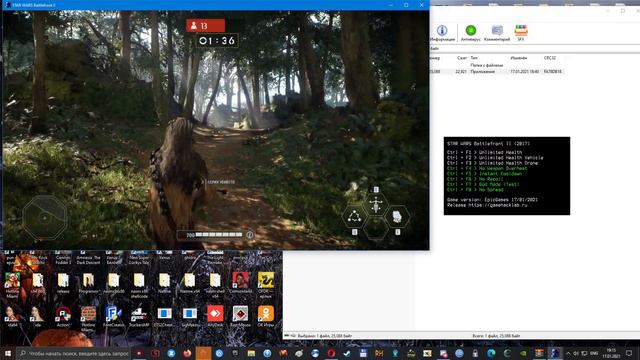
Task: Expand the system tray hidden icons chevron
Action: [x=568, y=353]
